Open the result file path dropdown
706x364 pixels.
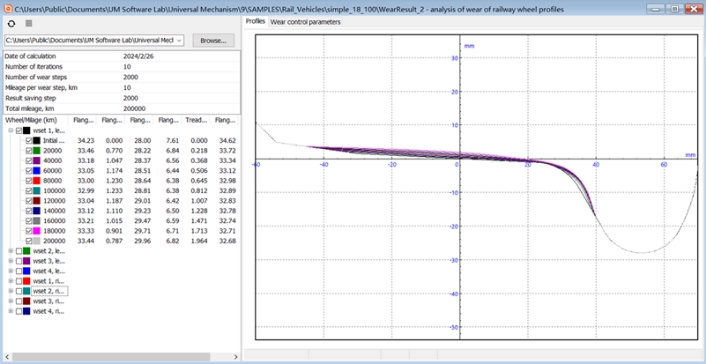[x=179, y=41]
